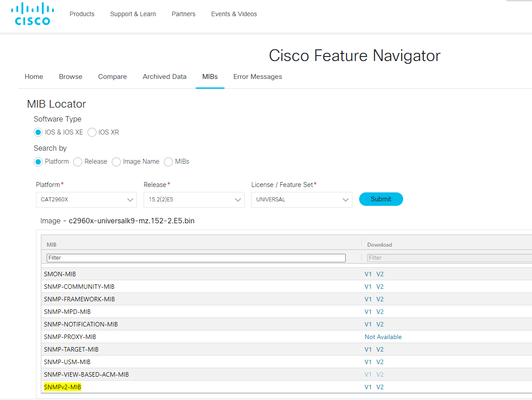Open the Partners menu
Viewport: 532px width, 400px height.
tap(184, 14)
